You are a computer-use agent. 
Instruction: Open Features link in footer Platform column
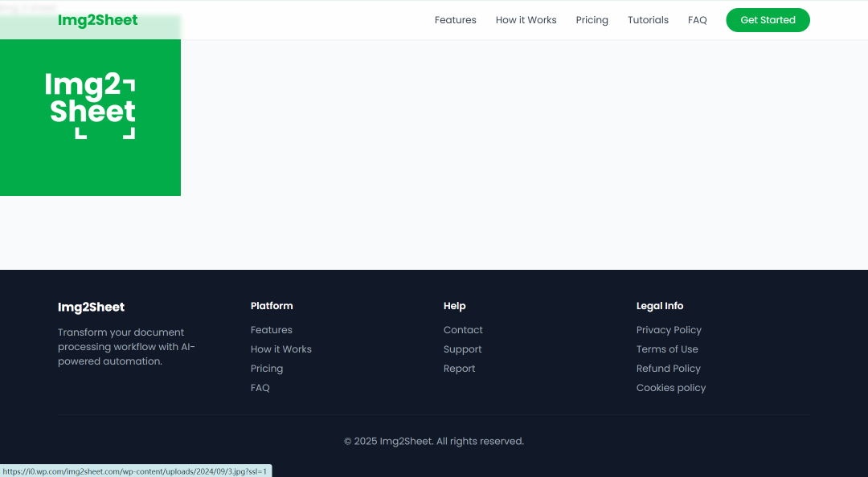pos(272,330)
